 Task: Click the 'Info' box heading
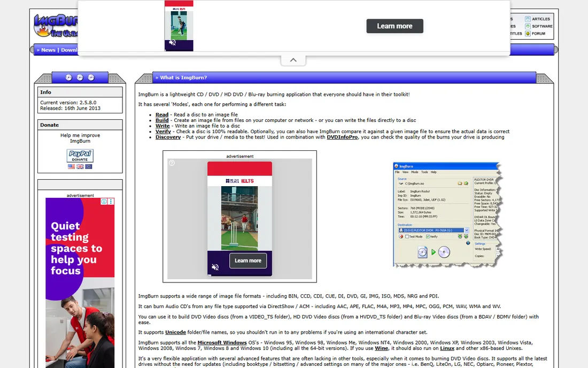tap(80, 93)
